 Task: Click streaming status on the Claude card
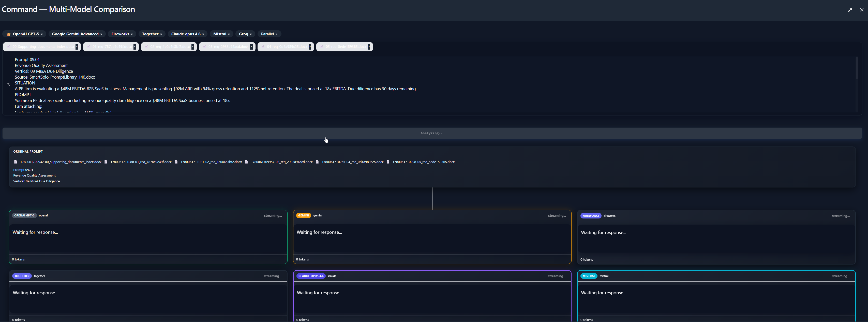557,276
